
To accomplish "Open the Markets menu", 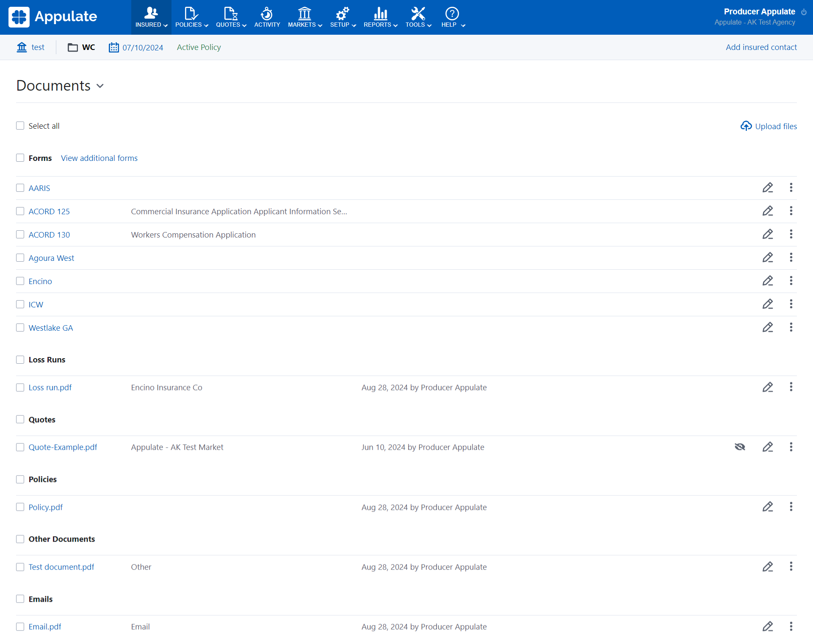I will 304,17.
